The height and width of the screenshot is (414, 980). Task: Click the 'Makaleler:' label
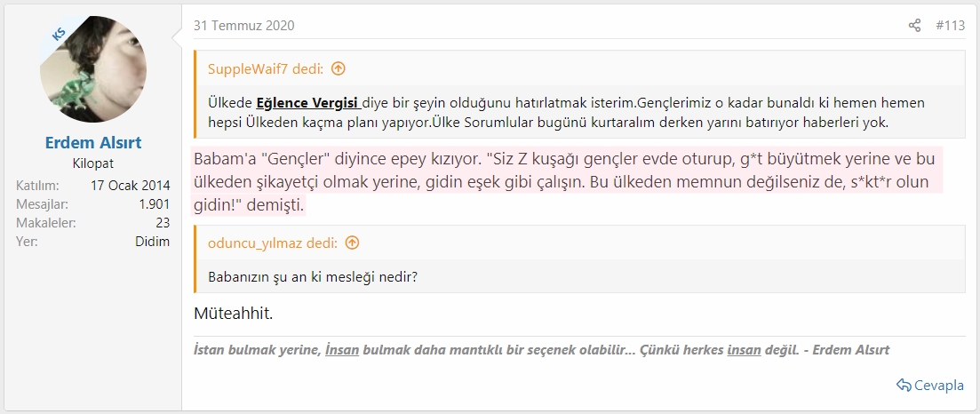coord(45,223)
